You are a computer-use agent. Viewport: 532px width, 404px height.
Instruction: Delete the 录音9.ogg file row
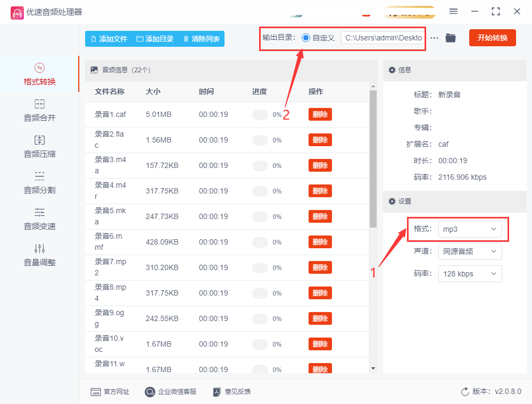click(x=320, y=318)
